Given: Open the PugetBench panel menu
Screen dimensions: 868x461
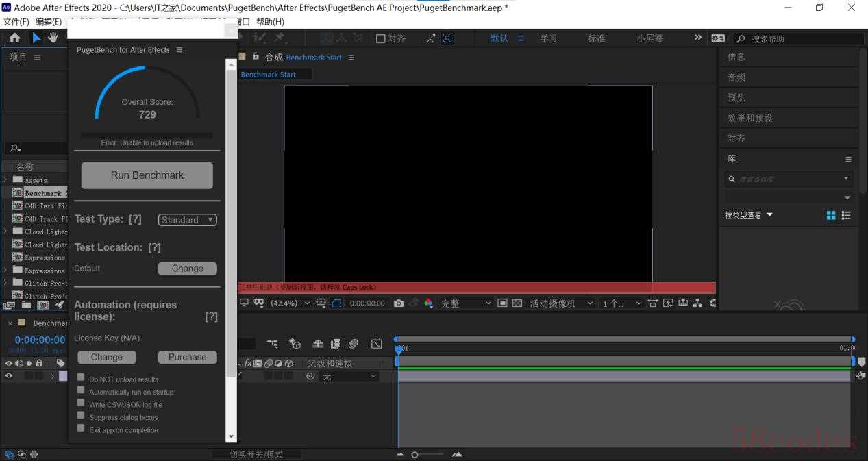Looking at the screenshot, I should tap(179, 50).
